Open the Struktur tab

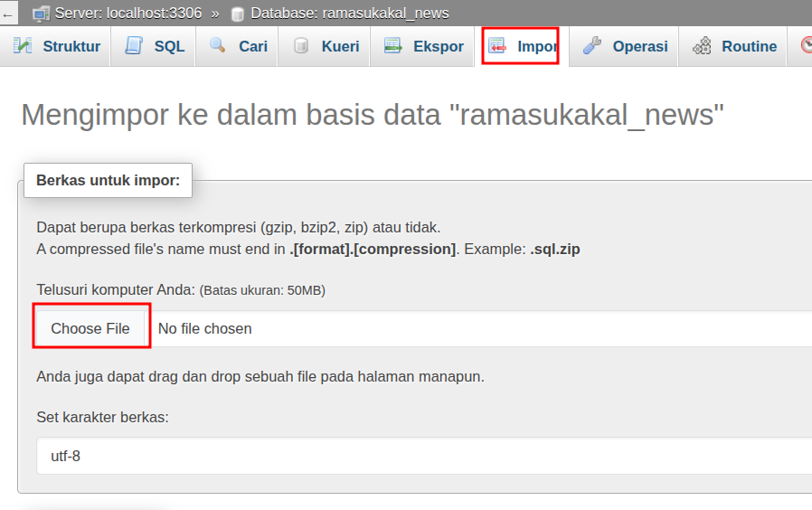[55, 46]
